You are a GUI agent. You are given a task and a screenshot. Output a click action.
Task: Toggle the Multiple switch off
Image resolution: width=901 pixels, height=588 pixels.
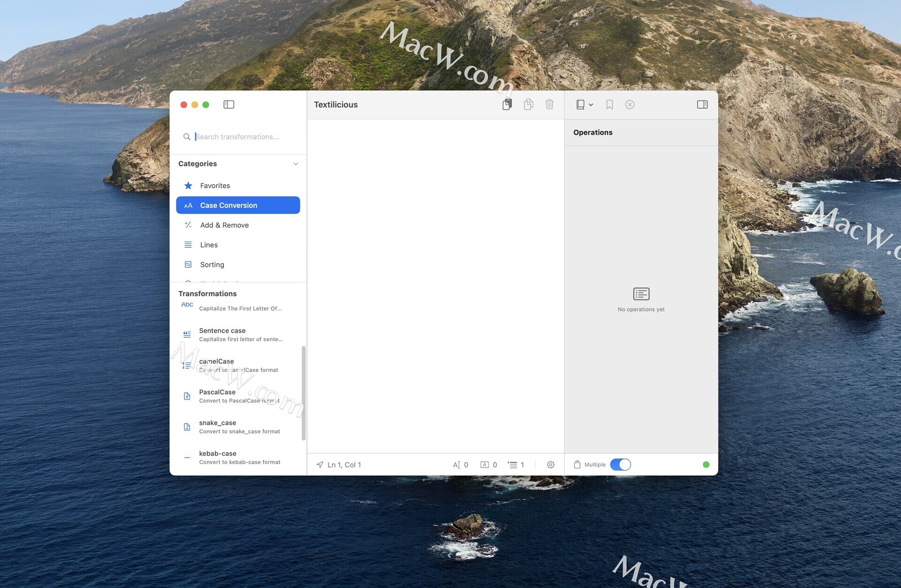(x=620, y=465)
